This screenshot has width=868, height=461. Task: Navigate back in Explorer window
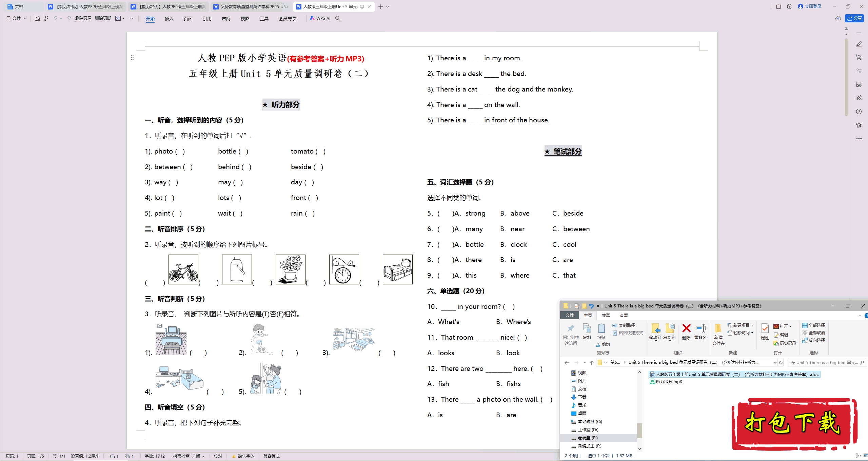567,362
